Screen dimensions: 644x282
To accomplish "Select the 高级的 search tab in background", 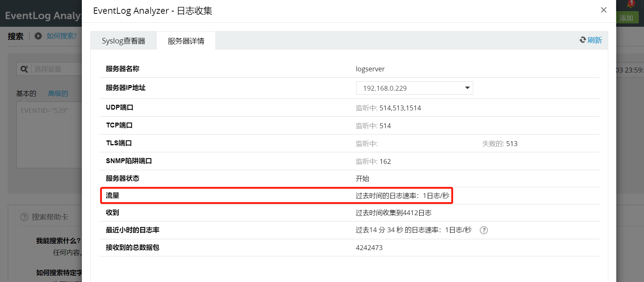I will tap(58, 94).
